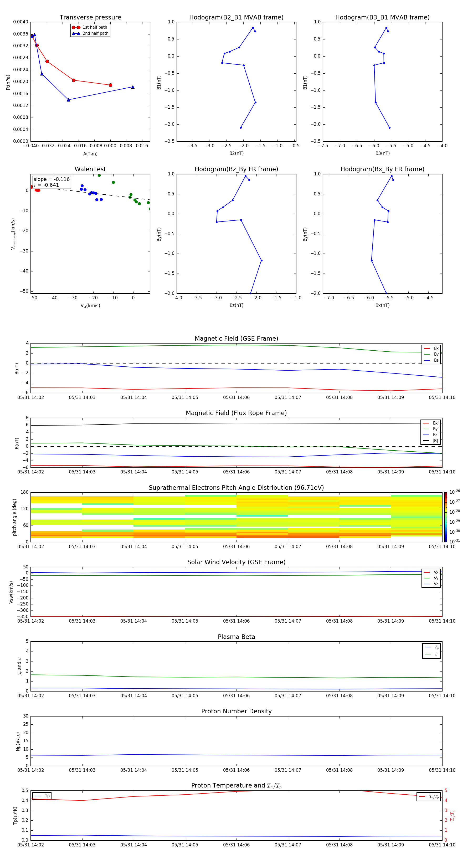Click the 'Hodogram(Bz_By FR frame)' title
Screen dimensions: 473x868
(236, 169)
